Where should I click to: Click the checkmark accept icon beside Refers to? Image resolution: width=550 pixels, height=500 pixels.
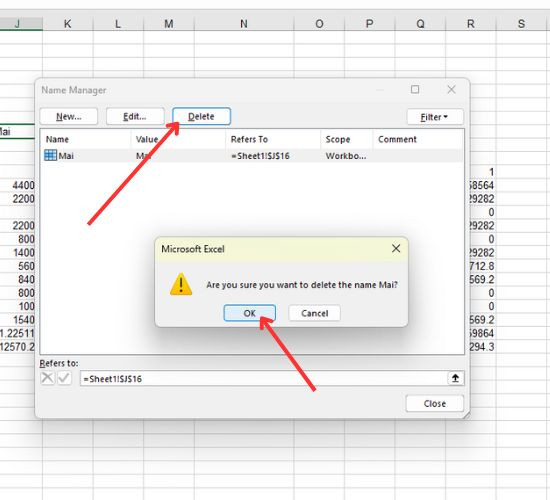click(64, 378)
